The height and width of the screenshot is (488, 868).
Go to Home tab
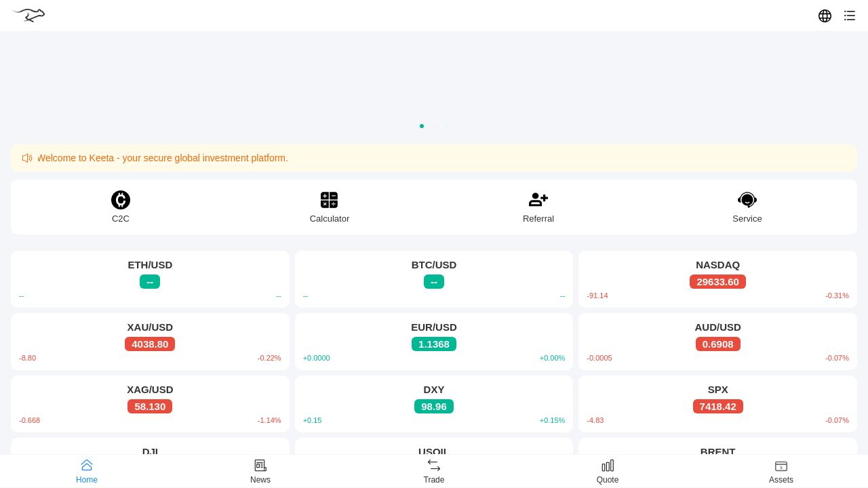[87, 471]
